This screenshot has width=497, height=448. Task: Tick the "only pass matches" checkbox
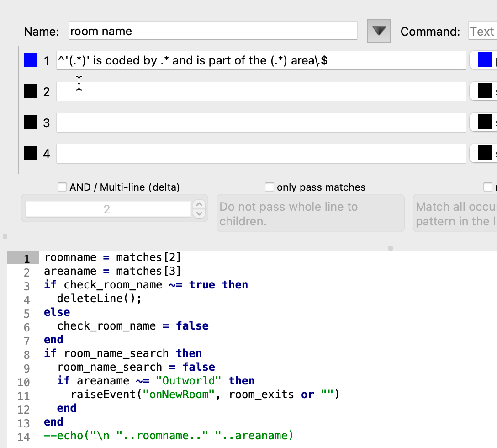tap(270, 187)
